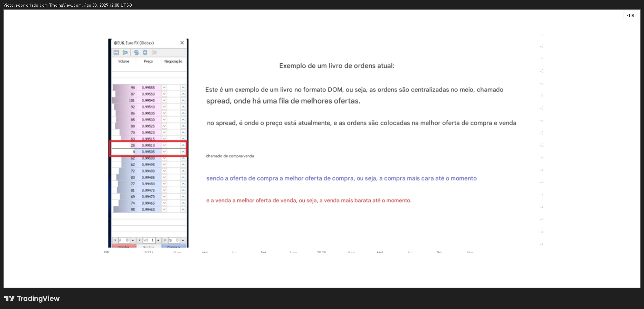Close the Euro FX (Globex) order book panel
644x309 pixels.
[x=182, y=43]
